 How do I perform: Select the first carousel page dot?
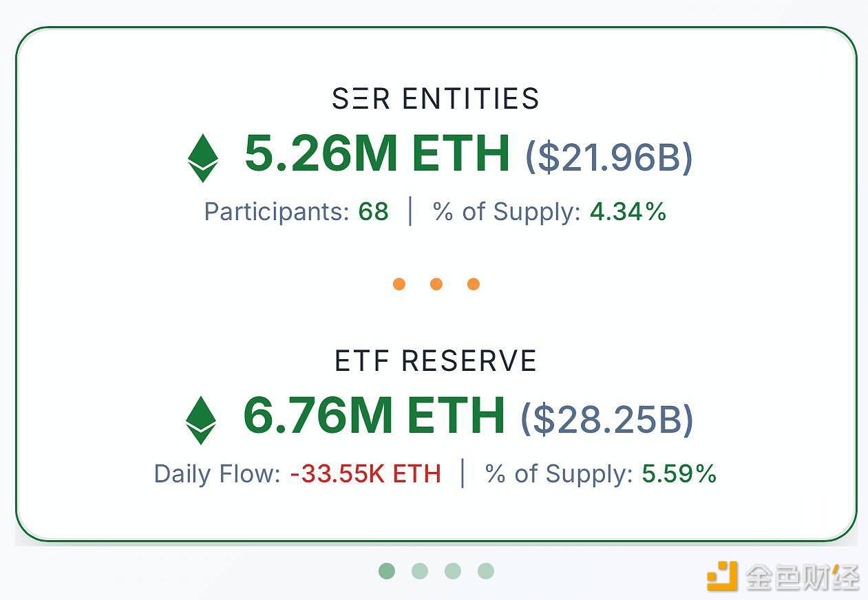387,571
